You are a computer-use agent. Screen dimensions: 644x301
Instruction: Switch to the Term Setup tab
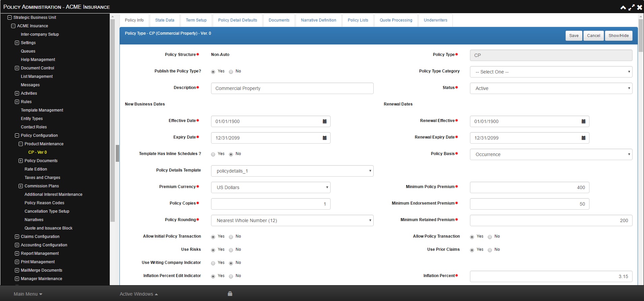[x=196, y=20]
